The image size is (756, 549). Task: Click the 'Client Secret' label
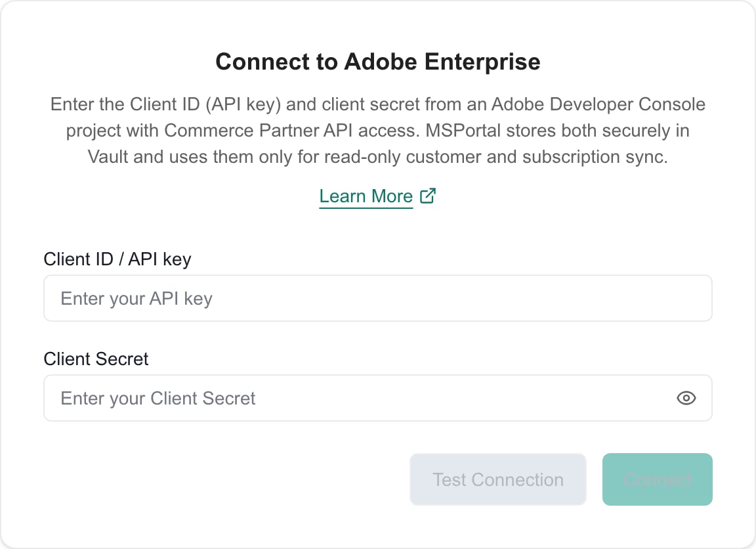click(x=96, y=359)
